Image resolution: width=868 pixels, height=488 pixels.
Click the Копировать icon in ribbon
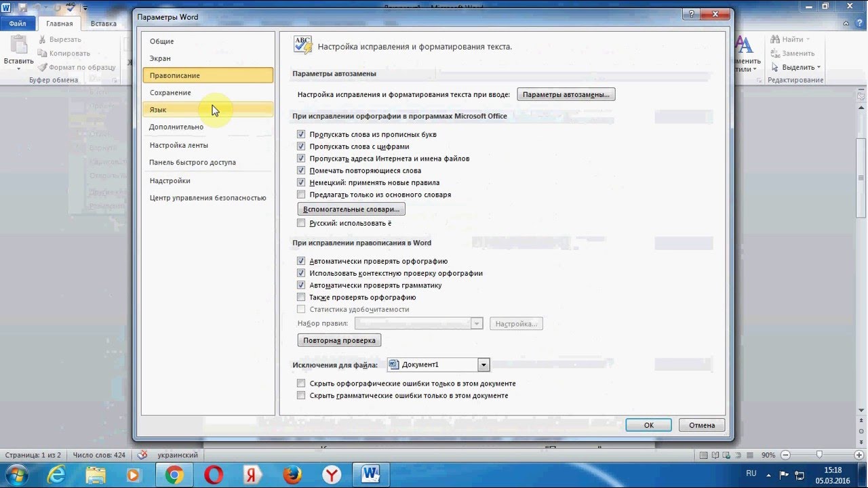[43, 54]
